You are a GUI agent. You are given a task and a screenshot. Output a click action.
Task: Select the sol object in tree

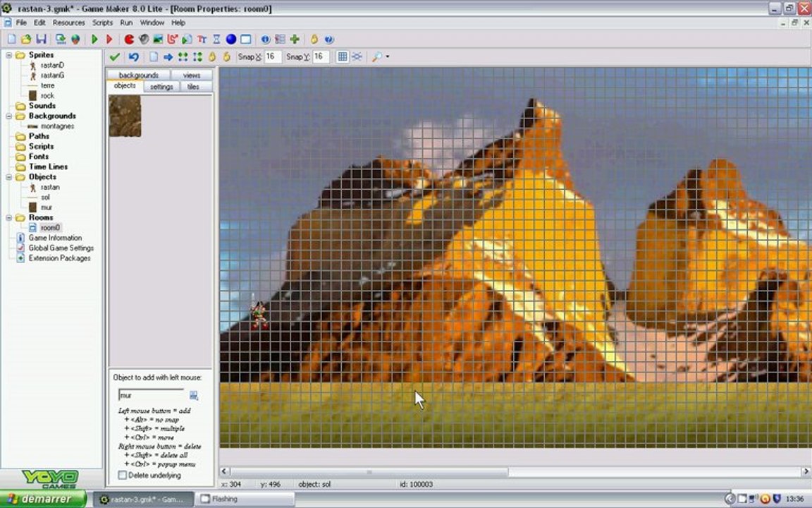coord(45,198)
